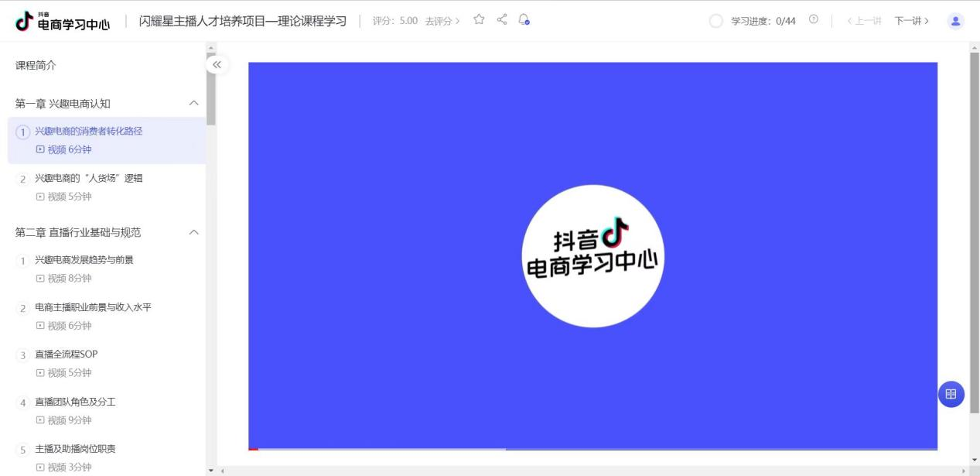Select lesson 兴趣电商的"人货场"逻辑
The image size is (980, 476).
[89, 179]
